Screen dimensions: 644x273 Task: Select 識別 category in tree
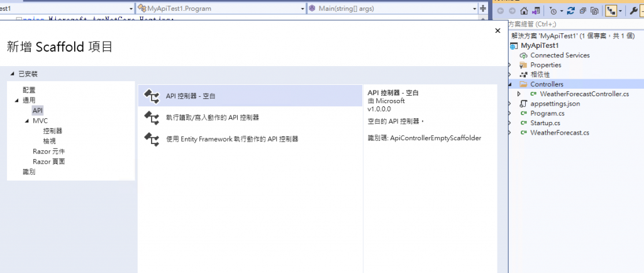click(x=29, y=172)
